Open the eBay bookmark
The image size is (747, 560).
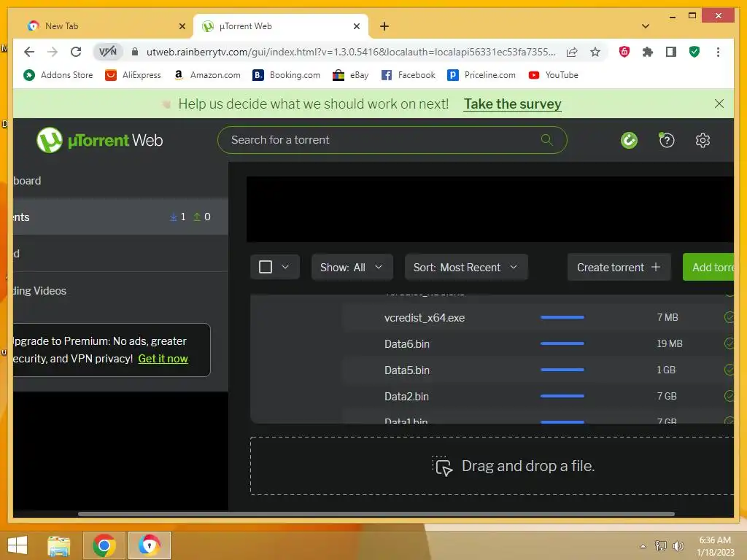pos(351,75)
